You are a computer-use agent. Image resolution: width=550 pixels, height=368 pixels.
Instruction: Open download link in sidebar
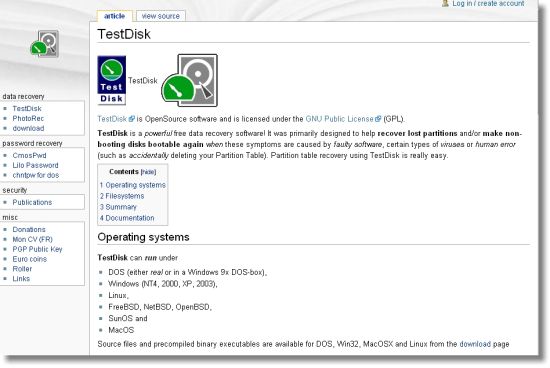coord(28,128)
